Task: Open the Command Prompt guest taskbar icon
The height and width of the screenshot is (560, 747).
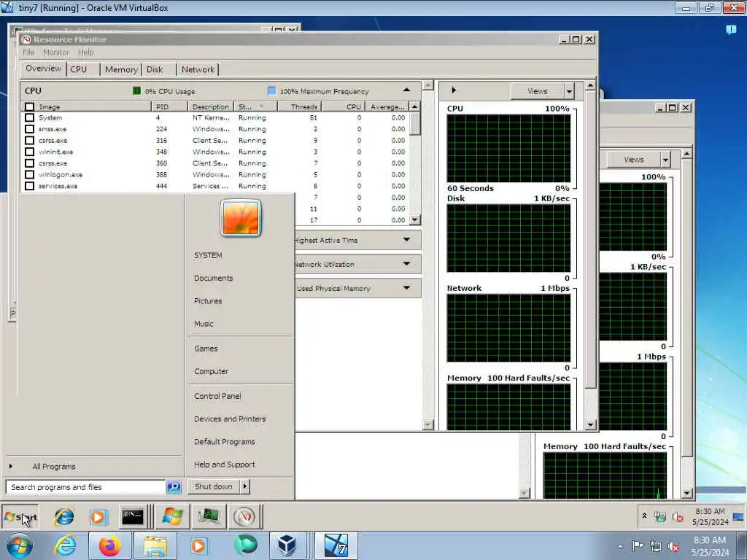Action: pyautogui.click(x=133, y=517)
